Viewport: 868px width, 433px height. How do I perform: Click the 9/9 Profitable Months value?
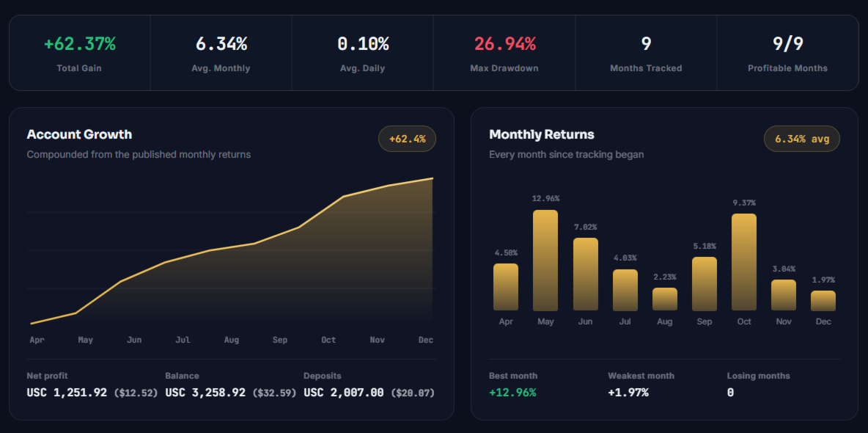tap(788, 44)
